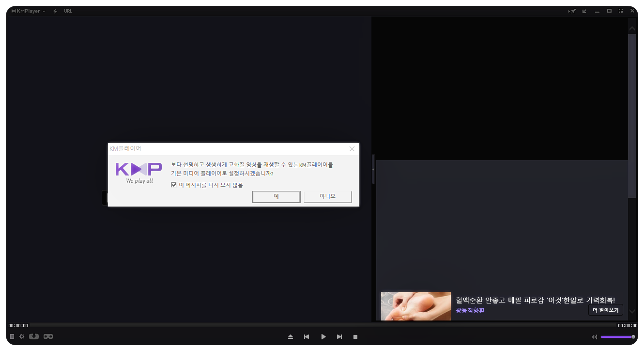Click the capture/download icon in bottom bar

tap(34, 336)
